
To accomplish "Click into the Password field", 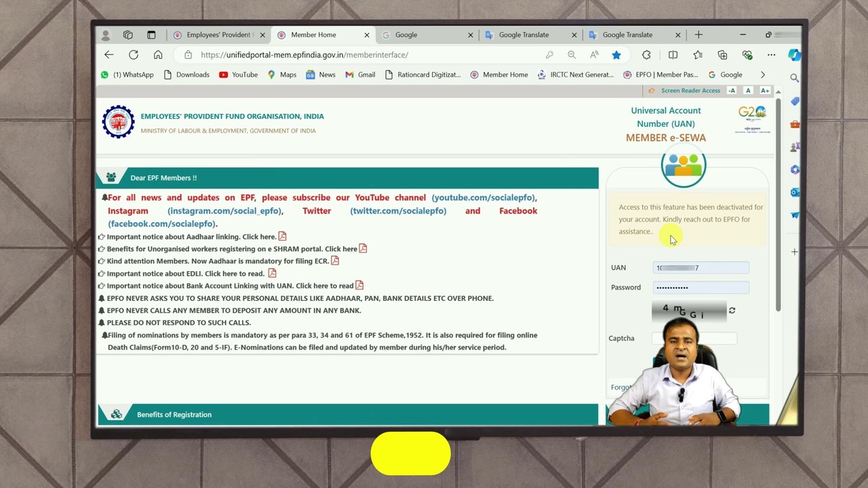I will point(701,287).
